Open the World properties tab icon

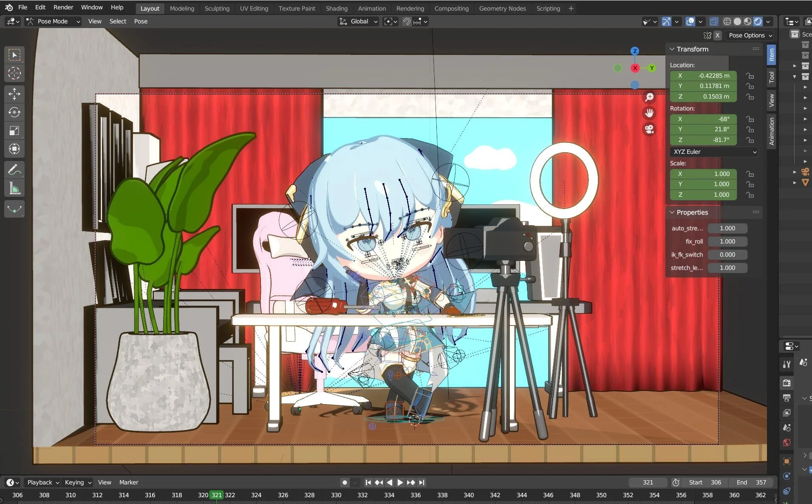point(787,442)
